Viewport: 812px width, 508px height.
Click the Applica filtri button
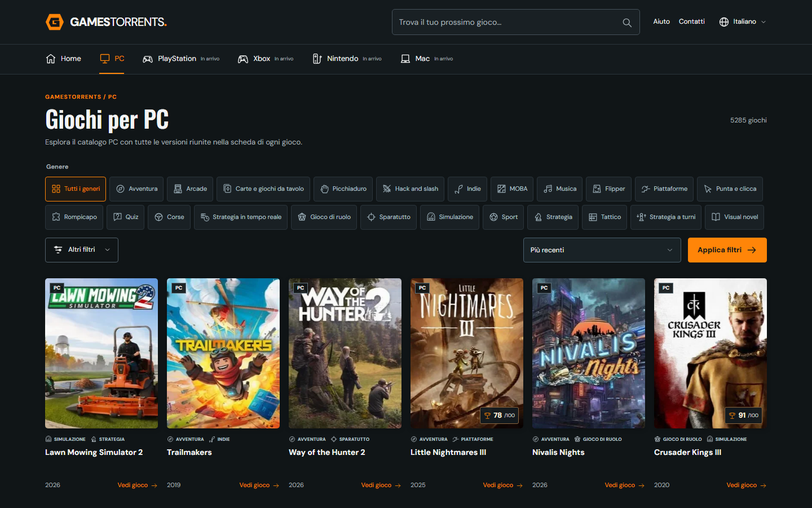727,250
